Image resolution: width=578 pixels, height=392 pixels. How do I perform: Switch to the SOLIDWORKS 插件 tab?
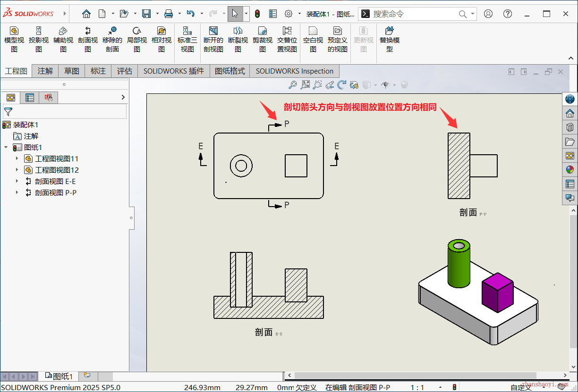point(174,71)
